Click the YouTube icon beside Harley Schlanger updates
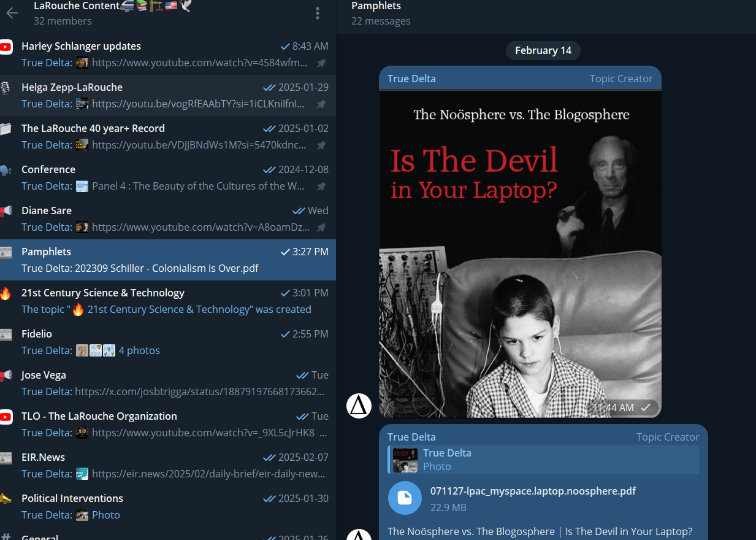Image resolution: width=756 pixels, height=540 pixels. pyautogui.click(x=6, y=47)
